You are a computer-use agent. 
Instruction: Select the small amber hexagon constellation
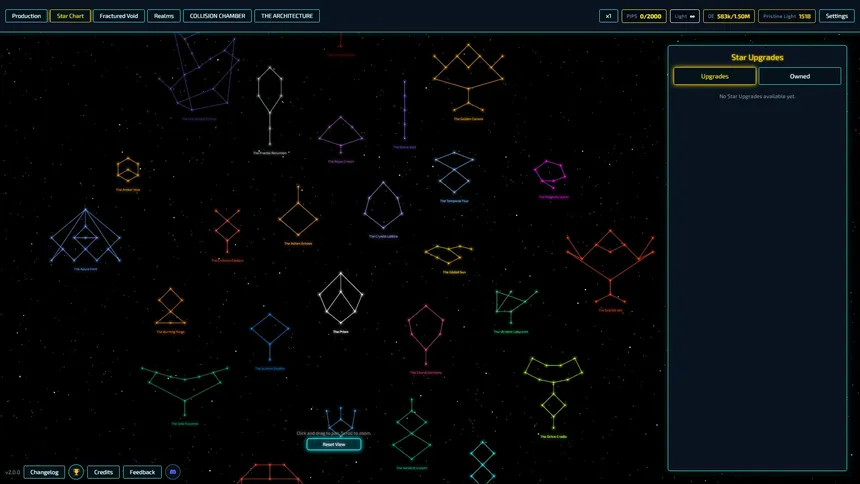point(128,170)
